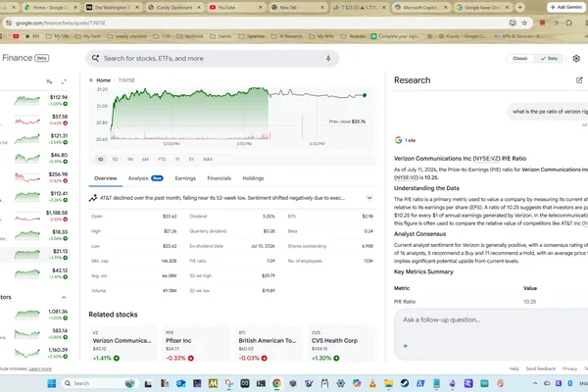Click the YouTube bookmark icon in bookmarks bar
Viewport: 588px width, 392px height.
16,36
